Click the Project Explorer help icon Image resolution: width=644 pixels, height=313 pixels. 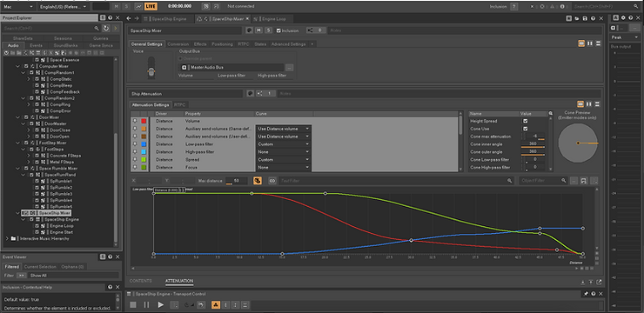[110, 18]
